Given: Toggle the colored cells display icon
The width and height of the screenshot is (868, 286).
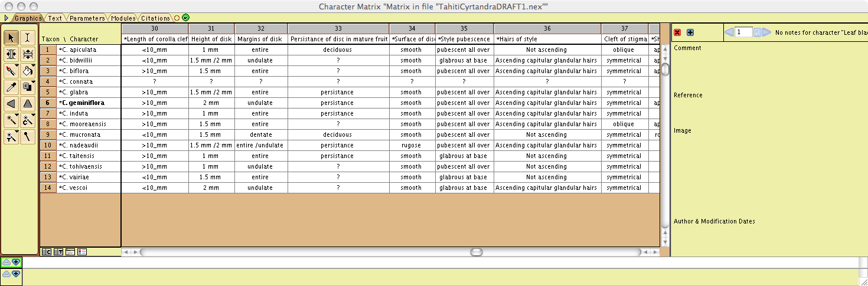Looking at the screenshot, I should pos(82,252).
